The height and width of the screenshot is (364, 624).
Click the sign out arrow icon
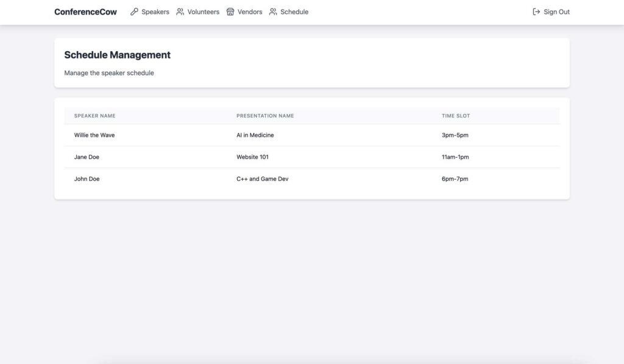pos(536,12)
